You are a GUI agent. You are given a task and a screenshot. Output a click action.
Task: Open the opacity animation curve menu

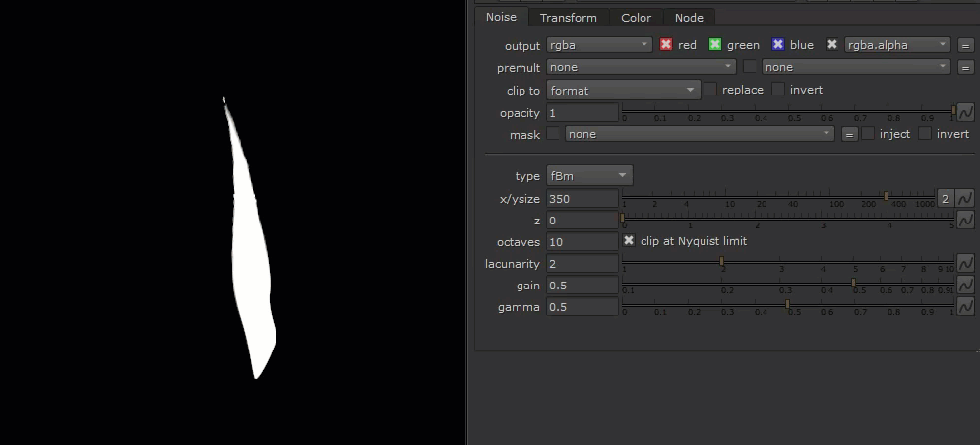[x=965, y=112]
